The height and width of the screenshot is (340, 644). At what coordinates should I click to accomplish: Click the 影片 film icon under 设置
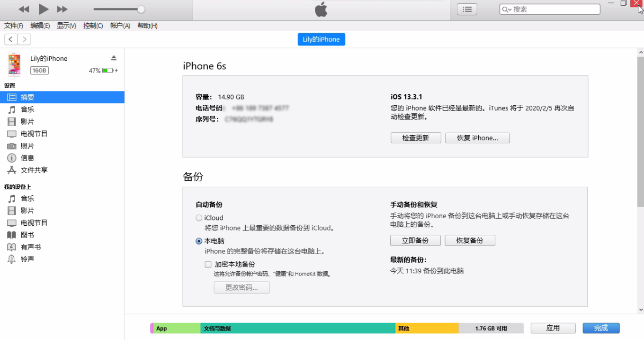12,121
